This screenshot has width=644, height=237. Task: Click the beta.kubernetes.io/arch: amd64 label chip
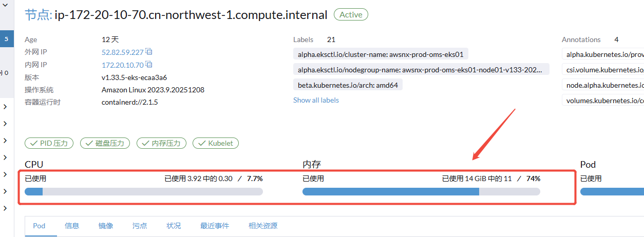[x=348, y=85]
